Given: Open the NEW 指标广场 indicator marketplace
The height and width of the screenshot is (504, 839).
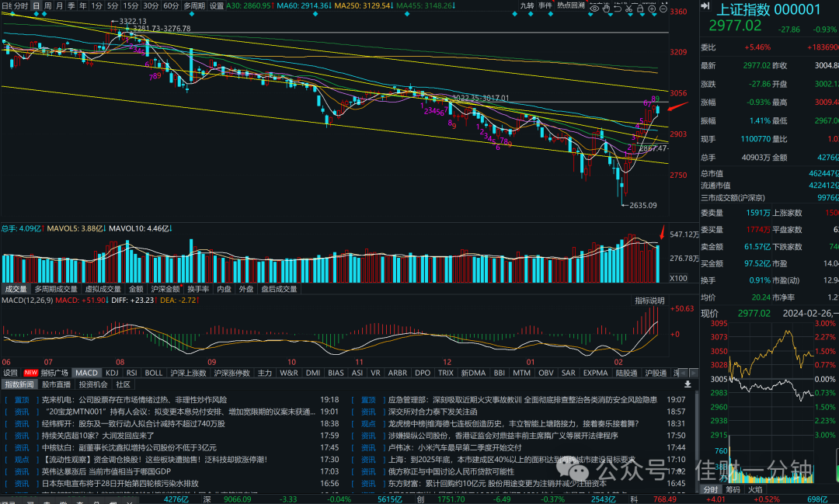Looking at the screenshot, I should [46, 373].
